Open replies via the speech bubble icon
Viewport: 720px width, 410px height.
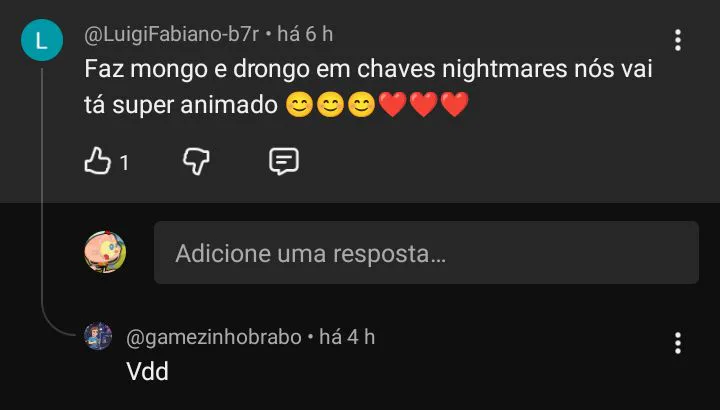point(284,161)
